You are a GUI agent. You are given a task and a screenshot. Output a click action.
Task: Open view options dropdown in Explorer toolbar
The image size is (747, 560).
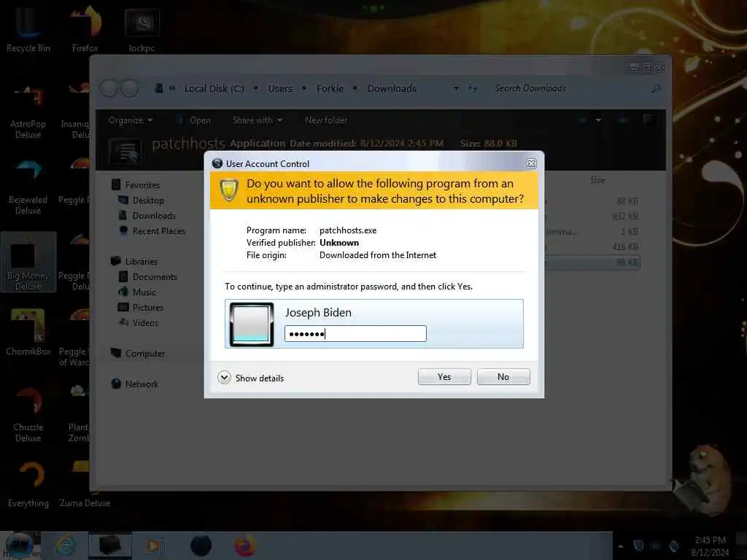coord(598,120)
